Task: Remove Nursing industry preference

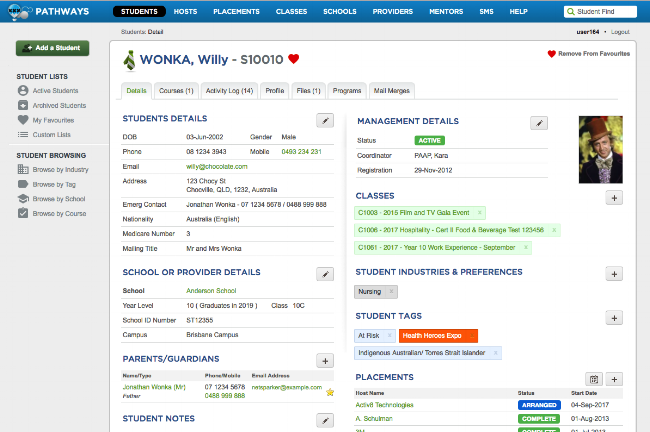Action: [x=391, y=291]
